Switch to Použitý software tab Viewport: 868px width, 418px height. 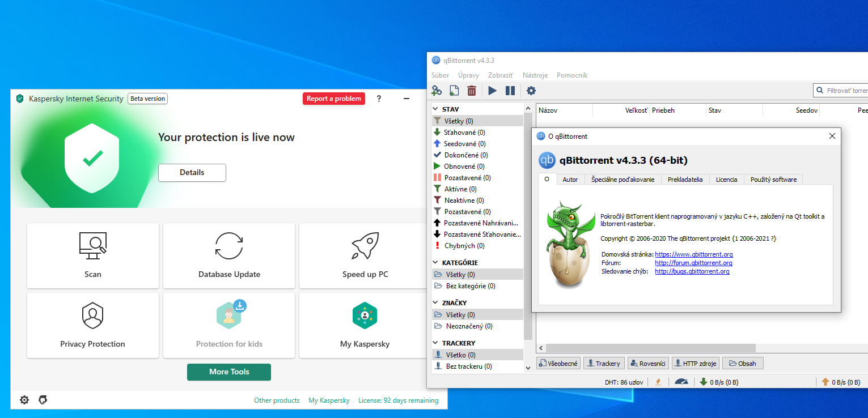pos(773,180)
